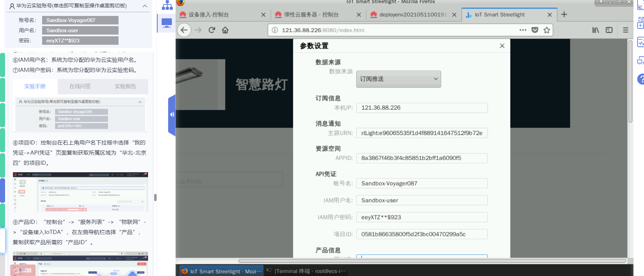
Task: Close the 弹性云服务器 - 控制台 tab
Action: click(359, 15)
